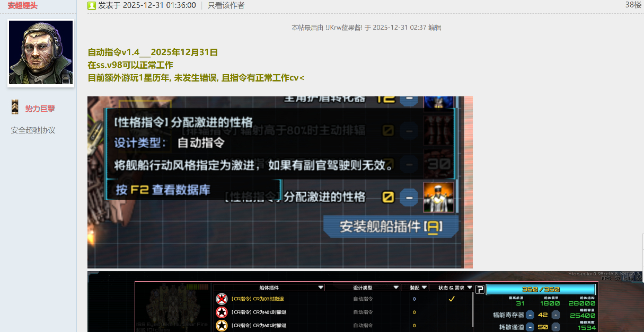Select the CR为0%时撤退 hullmod icon

point(222,299)
